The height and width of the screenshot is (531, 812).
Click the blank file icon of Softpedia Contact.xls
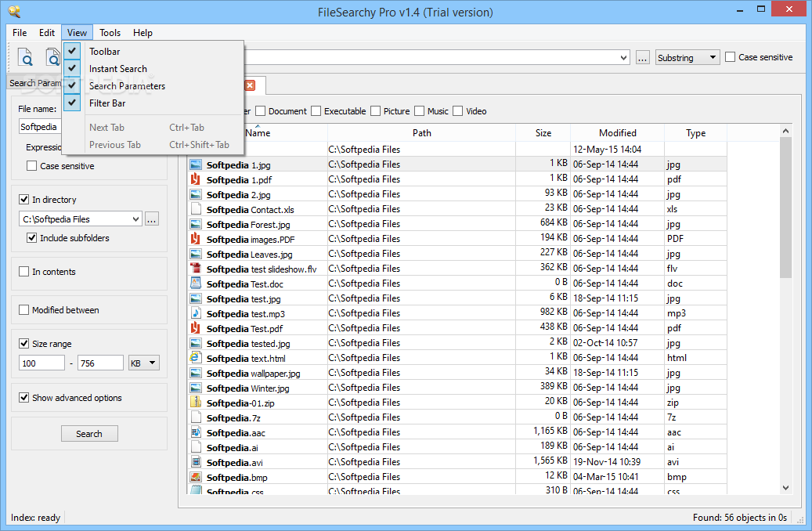click(196, 209)
